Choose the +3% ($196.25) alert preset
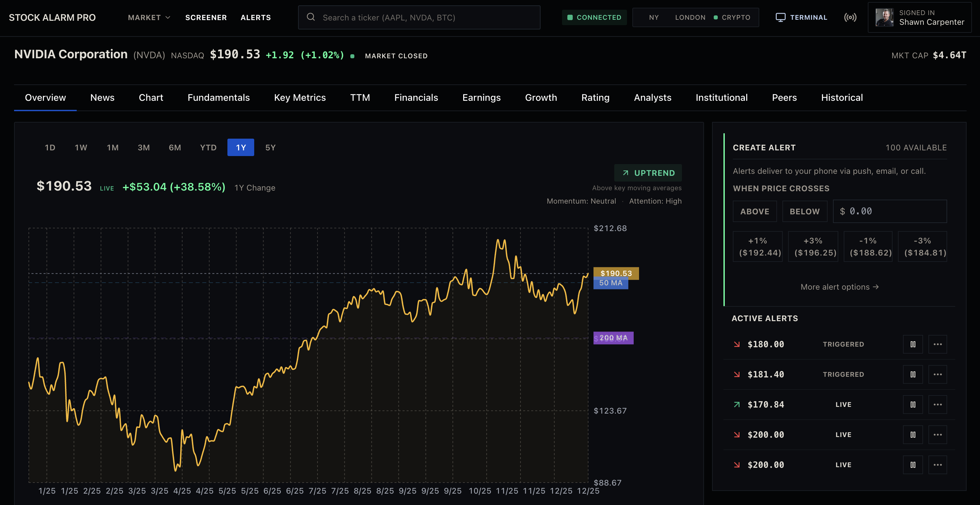This screenshot has height=505, width=980. [813, 246]
